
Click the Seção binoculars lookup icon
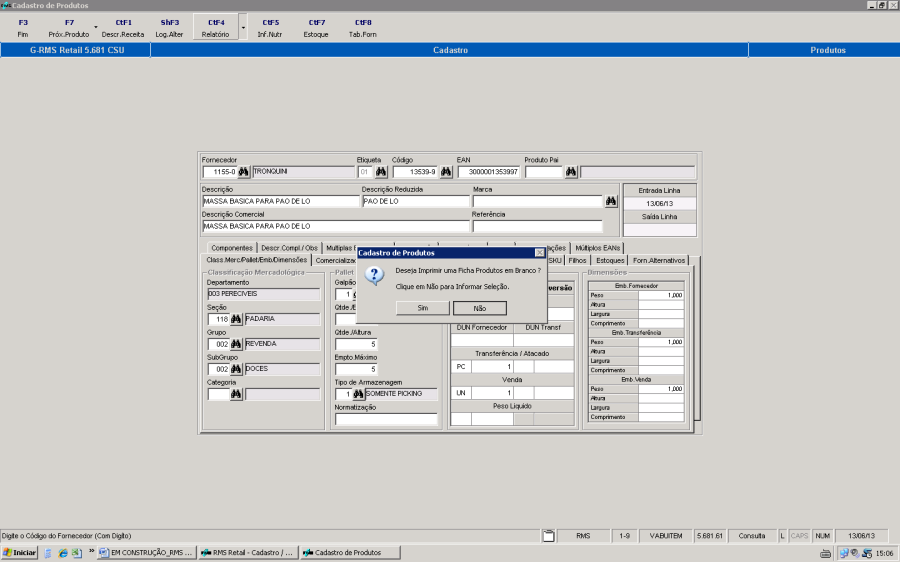[237, 319]
